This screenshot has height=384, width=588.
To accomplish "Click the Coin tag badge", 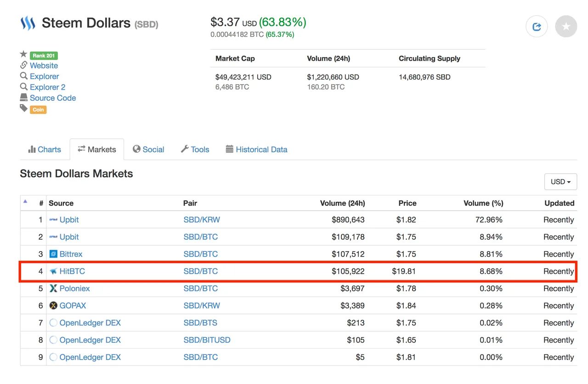I will coord(38,109).
